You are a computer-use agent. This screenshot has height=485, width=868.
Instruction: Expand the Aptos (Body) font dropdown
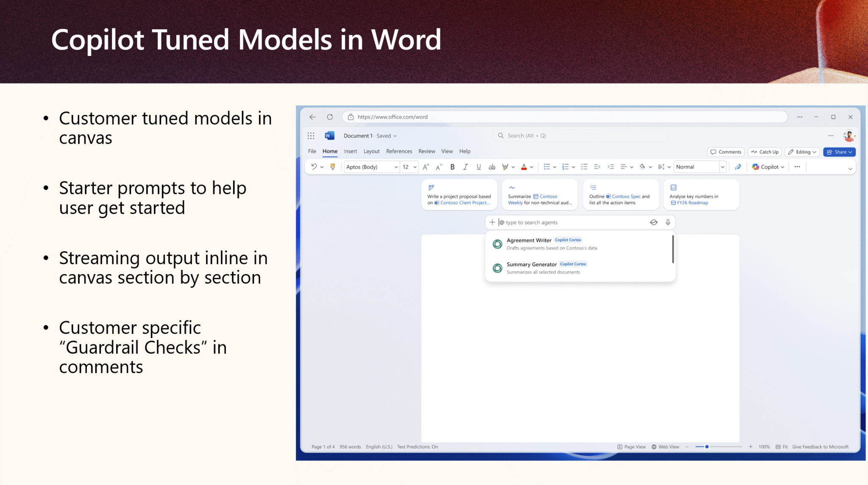pos(372,167)
